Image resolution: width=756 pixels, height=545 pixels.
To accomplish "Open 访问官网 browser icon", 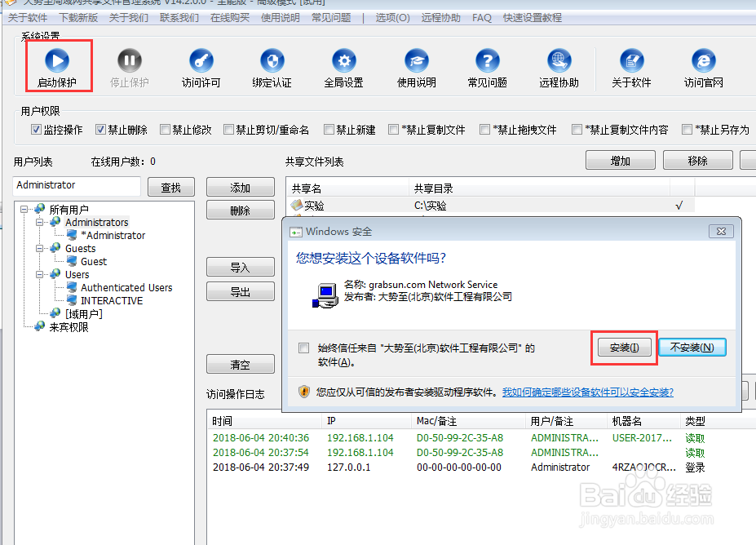I will point(704,60).
